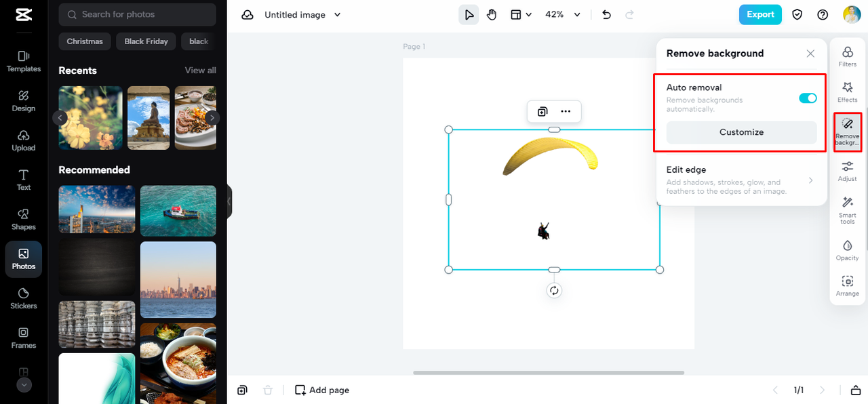Open the Untitled image name dropdown
868x404 pixels.
click(x=302, y=15)
